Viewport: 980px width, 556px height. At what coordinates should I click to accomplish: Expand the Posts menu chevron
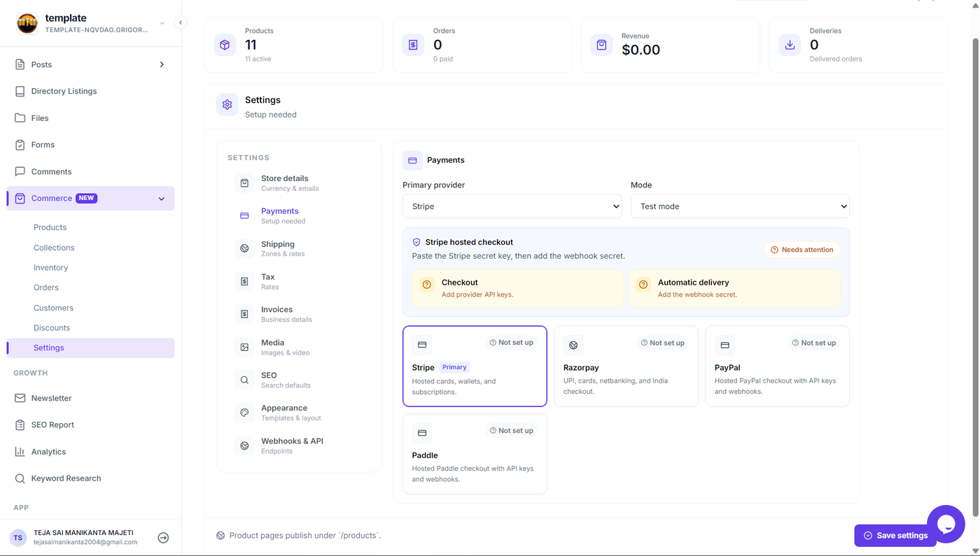click(162, 64)
